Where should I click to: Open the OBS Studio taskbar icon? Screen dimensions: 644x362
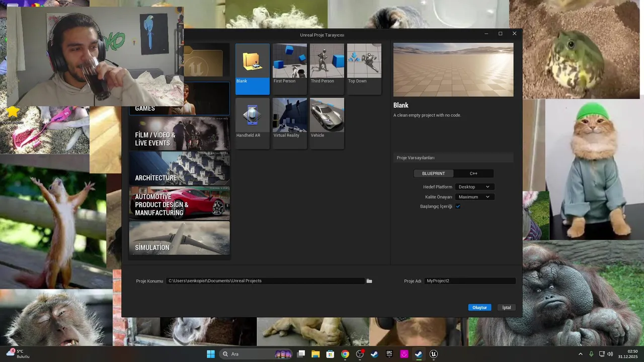click(x=360, y=354)
